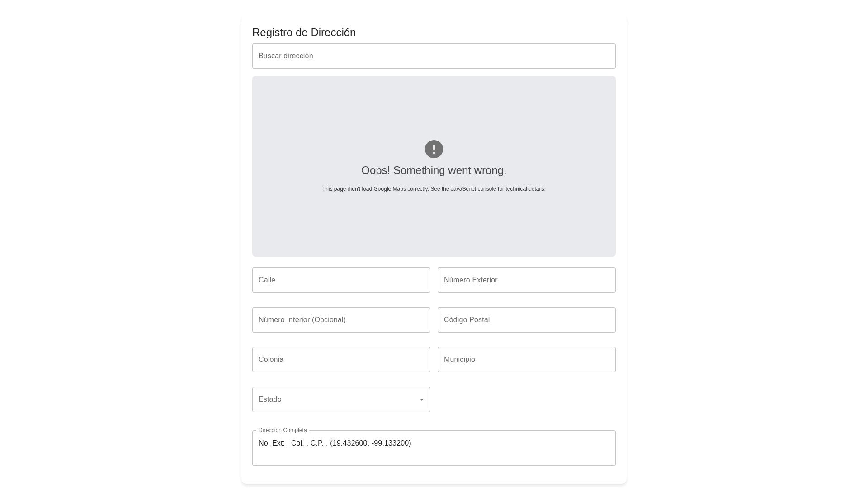Click the small 'Dirección Completa' floating label
Image resolution: width=868 pixels, height=488 pixels.
[x=283, y=430]
